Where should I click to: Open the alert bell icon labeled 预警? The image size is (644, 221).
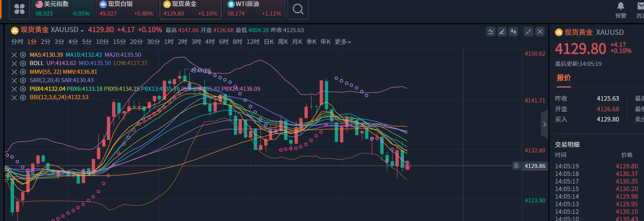pos(620,9)
